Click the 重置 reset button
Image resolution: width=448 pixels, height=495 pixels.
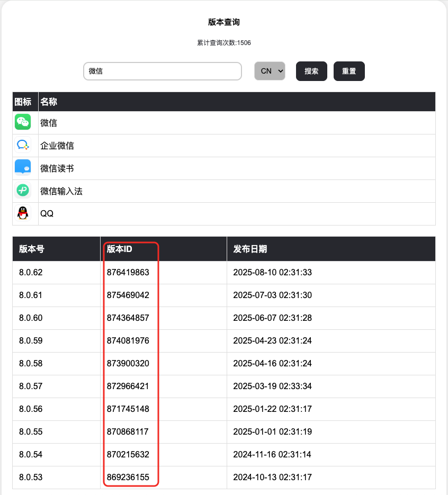pos(349,71)
